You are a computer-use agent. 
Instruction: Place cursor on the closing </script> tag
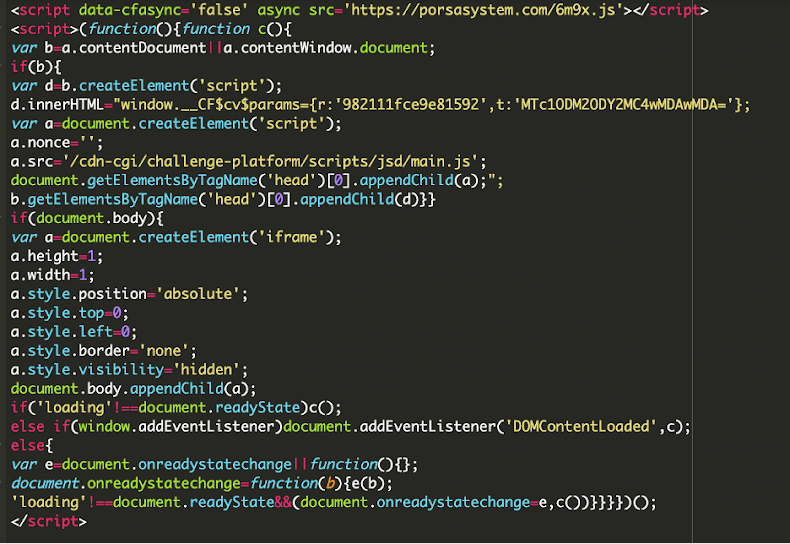point(49,521)
